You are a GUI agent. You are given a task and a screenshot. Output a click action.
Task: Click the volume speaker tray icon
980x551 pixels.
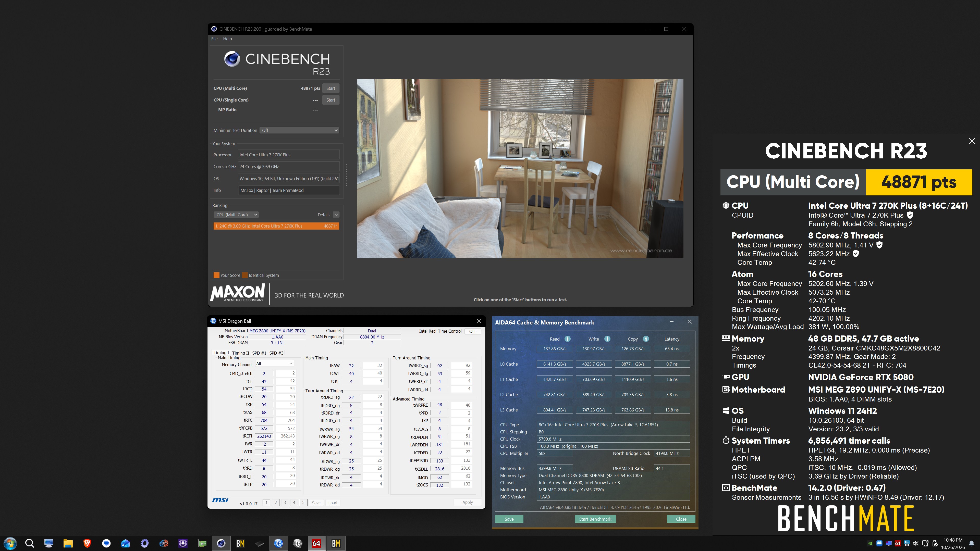pyautogui.click(x=916, y=543)
